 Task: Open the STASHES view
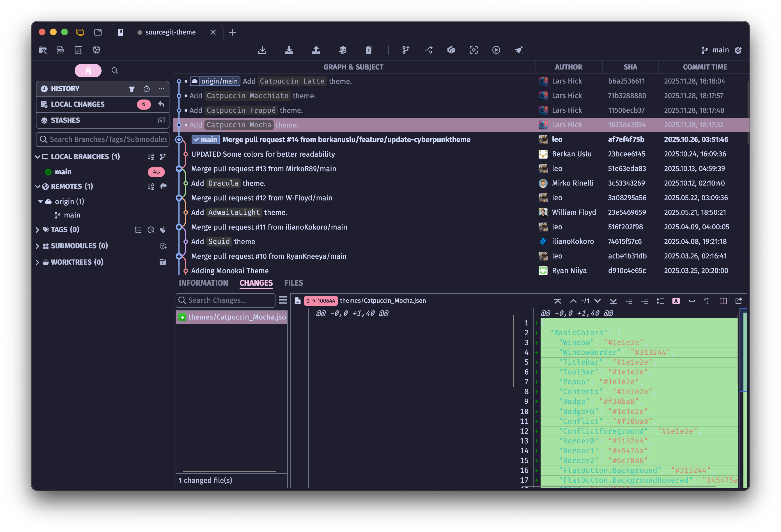[66, 120]
